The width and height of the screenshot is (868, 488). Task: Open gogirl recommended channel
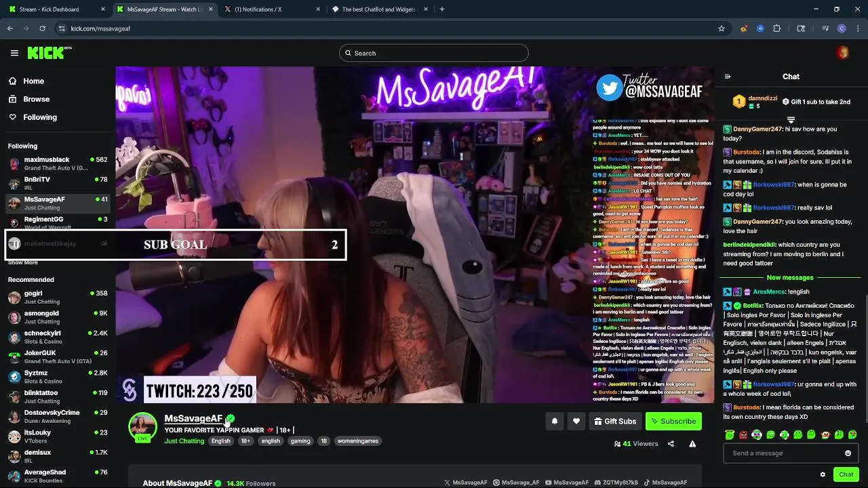58,298
